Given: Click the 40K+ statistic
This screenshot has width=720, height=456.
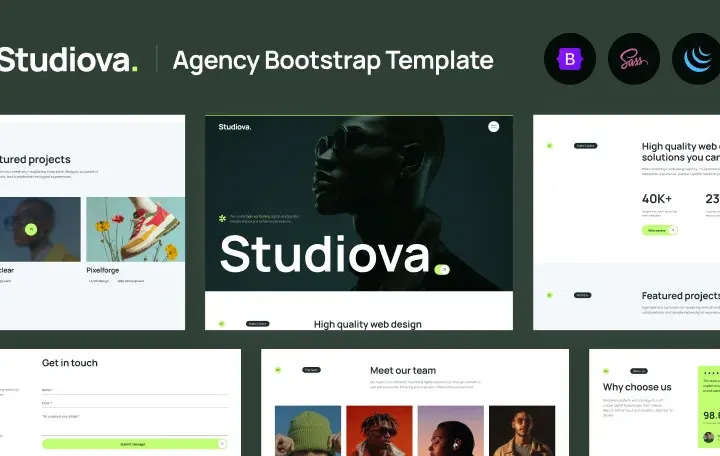Looking at the screenshot, I should (657, 198).
